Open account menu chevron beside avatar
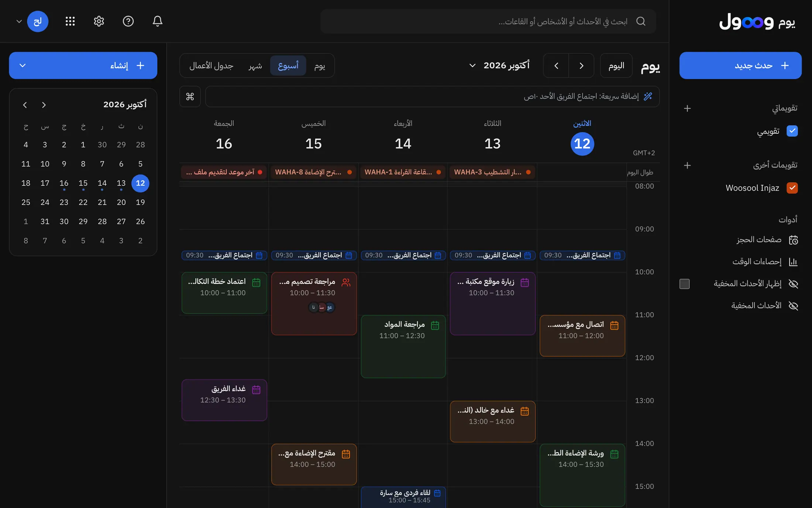Screen dimensions: 812x508 point(19,21)
